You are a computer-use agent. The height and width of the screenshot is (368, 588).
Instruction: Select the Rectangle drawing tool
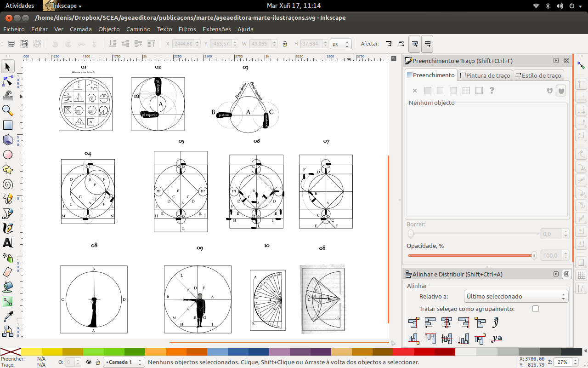8,125
